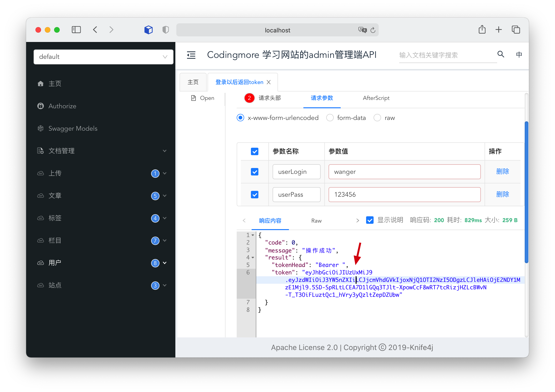Click 删除 for the userPass row
The width and height of the screenshot is (555, 392).
tap(502, 194)
